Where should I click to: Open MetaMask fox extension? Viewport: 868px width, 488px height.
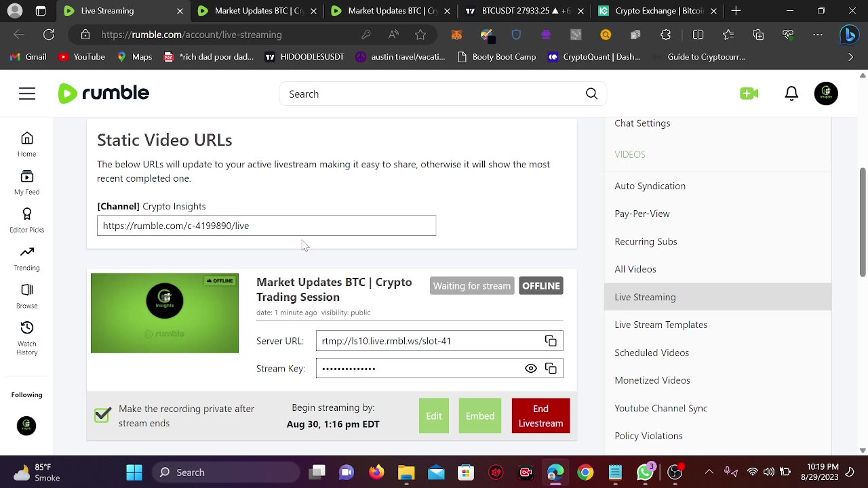[x=457, y=35]
